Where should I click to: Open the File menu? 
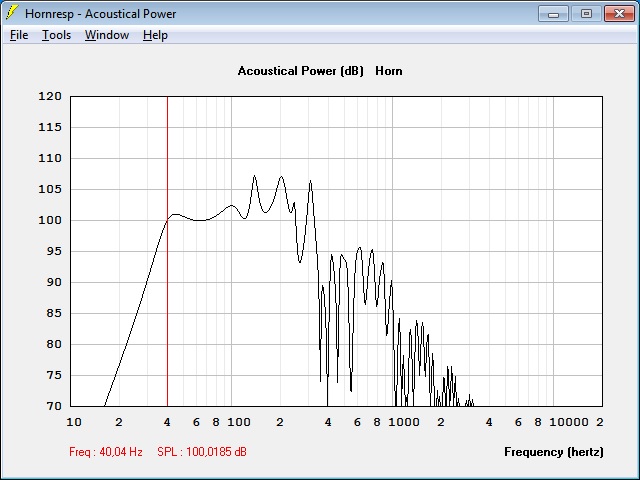coord(19,35)
